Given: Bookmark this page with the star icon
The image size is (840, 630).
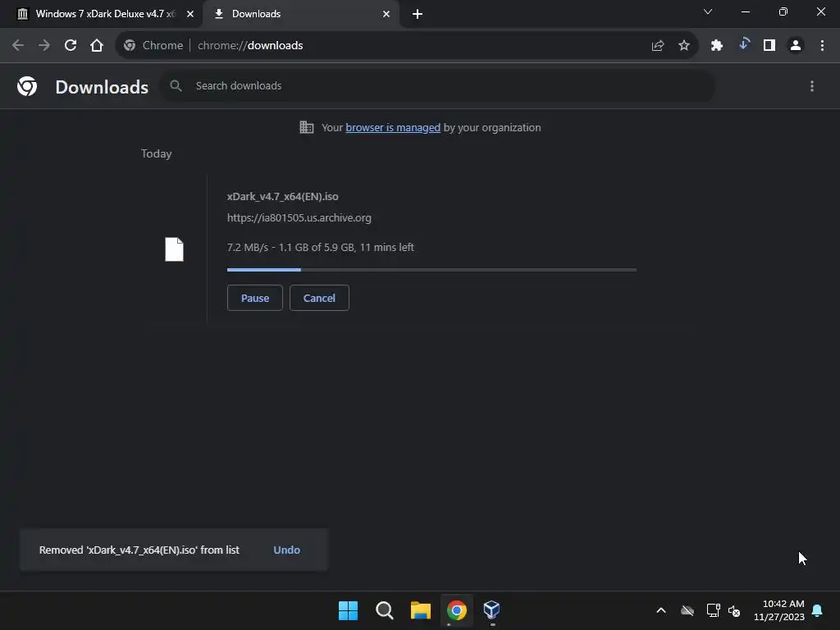Looking at the screenshot, I should point(684,46).
